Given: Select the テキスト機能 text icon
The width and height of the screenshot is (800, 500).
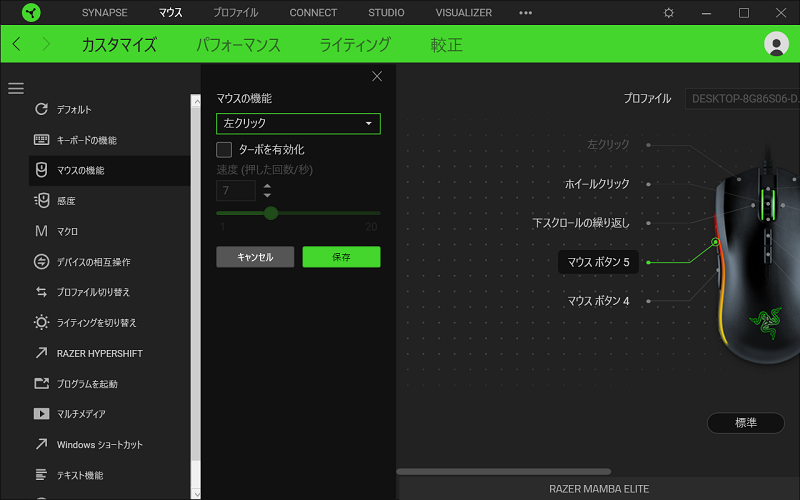Looking at the screenshot, I should (41, 474).
